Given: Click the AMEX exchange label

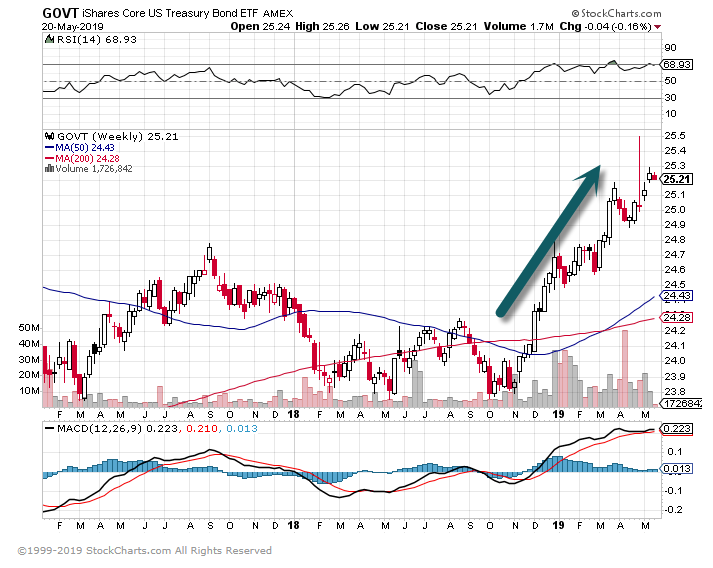Looking at the screenshot, I should coord(278,14).
